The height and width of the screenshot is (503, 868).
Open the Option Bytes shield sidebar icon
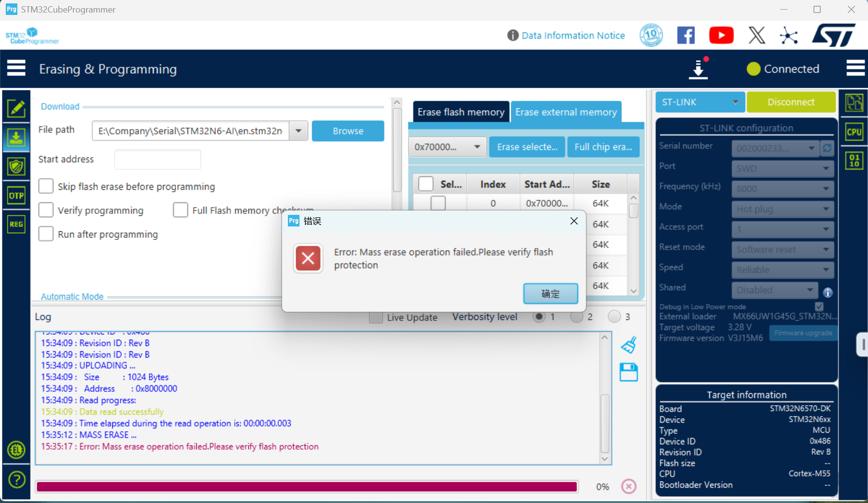pyautogui.click(x=16, y=167)
